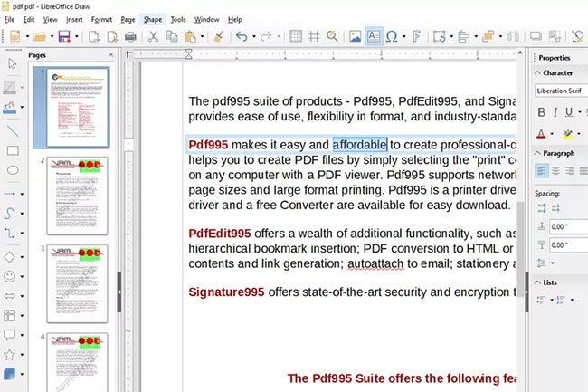Screen dimensions: 588x392
Task: Select the Curve tool
Action: tap(10, 214)
